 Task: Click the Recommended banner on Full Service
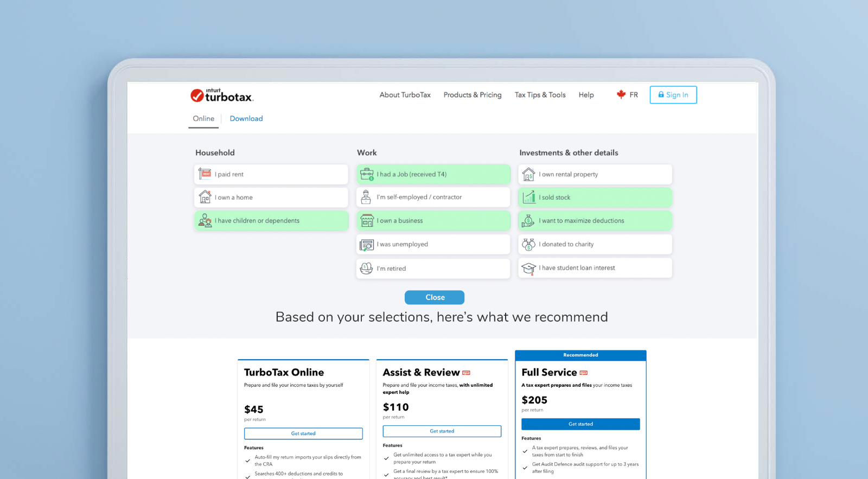click(x=580, y=355)
